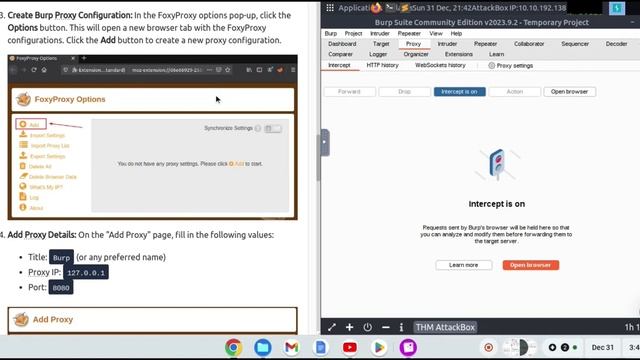Viewport: 640px width, 360px height.
Task: Switch to the Dashboard tab
Action: point(342,44)
